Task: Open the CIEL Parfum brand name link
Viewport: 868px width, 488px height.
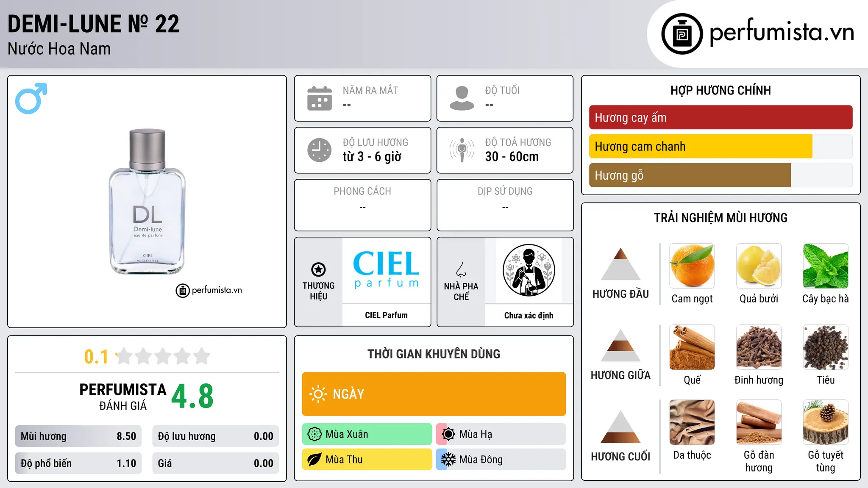Action: (x=386, y=315)
